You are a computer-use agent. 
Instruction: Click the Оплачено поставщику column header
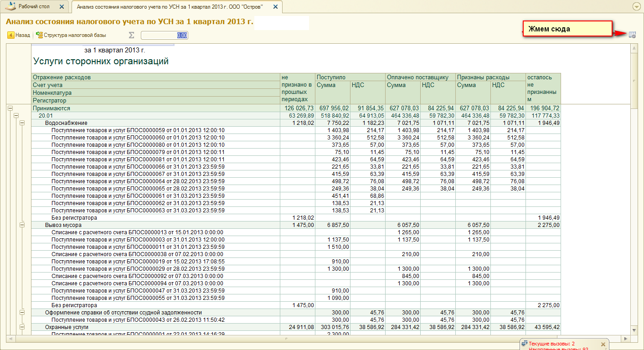pyautogui.click(x=421, y=77)
